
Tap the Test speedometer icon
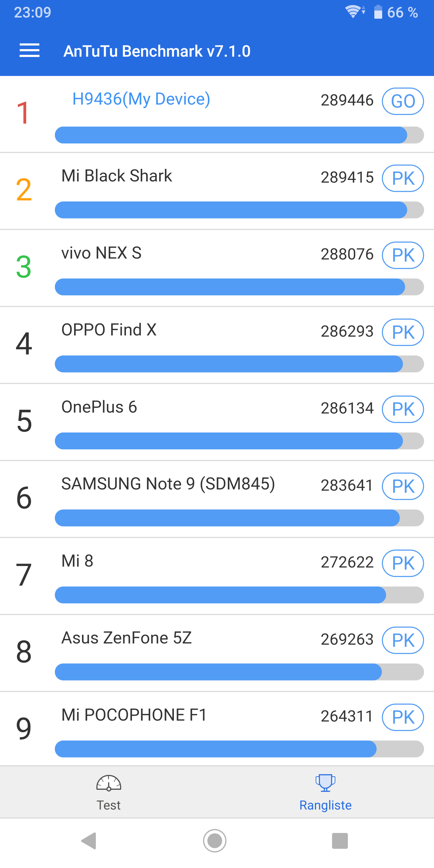(x=108, y=782)
